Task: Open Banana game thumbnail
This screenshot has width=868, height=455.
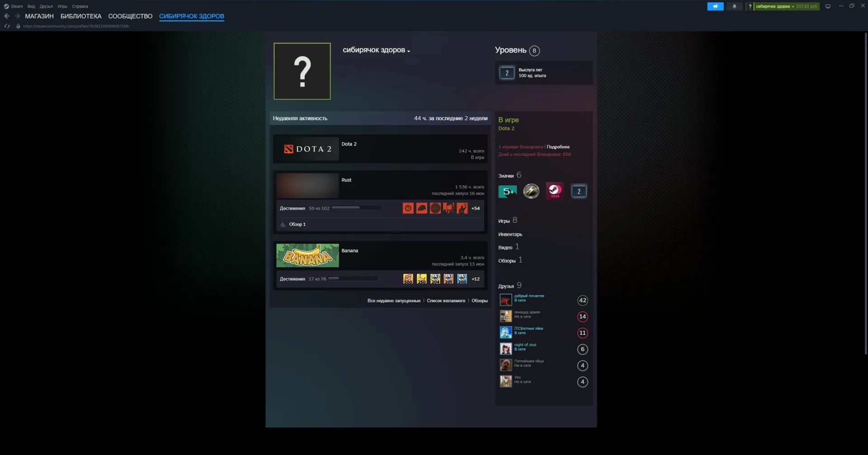Action: click(x=307, y=255)
